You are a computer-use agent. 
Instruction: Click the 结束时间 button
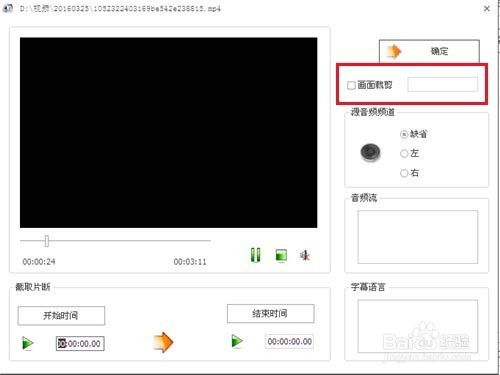[270, 313]
